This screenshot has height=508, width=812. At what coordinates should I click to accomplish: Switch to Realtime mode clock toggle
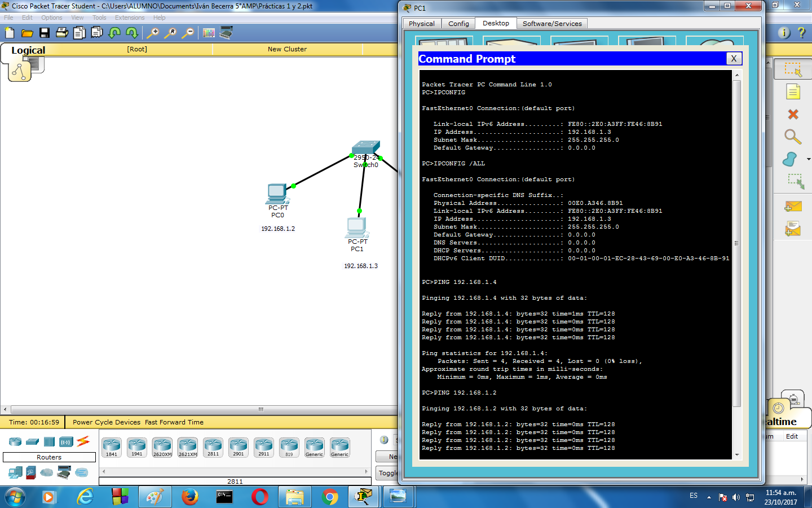point(777,408)
